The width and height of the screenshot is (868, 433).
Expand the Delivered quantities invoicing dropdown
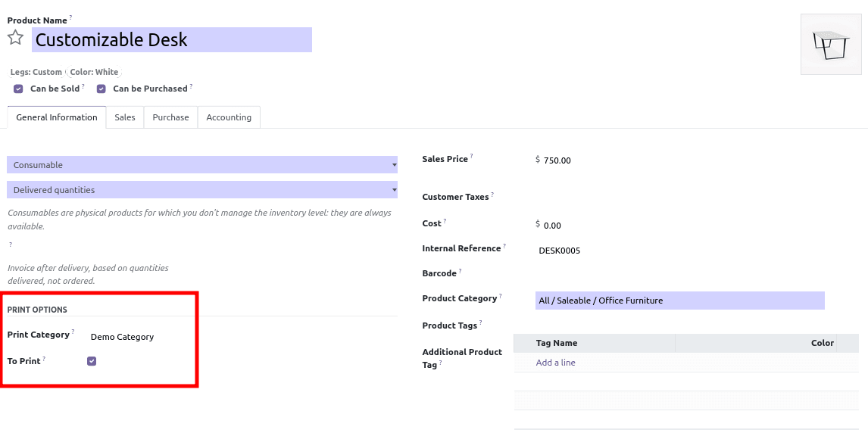pos(201,190)
